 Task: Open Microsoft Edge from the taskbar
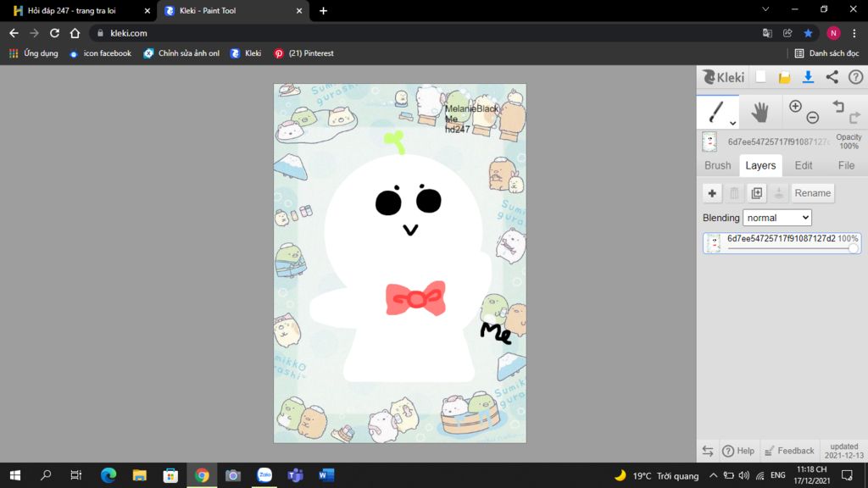point(108,475)
